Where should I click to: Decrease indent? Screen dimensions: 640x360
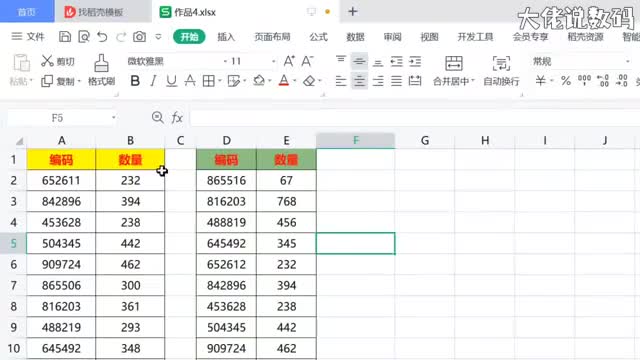tap(396, 61)
